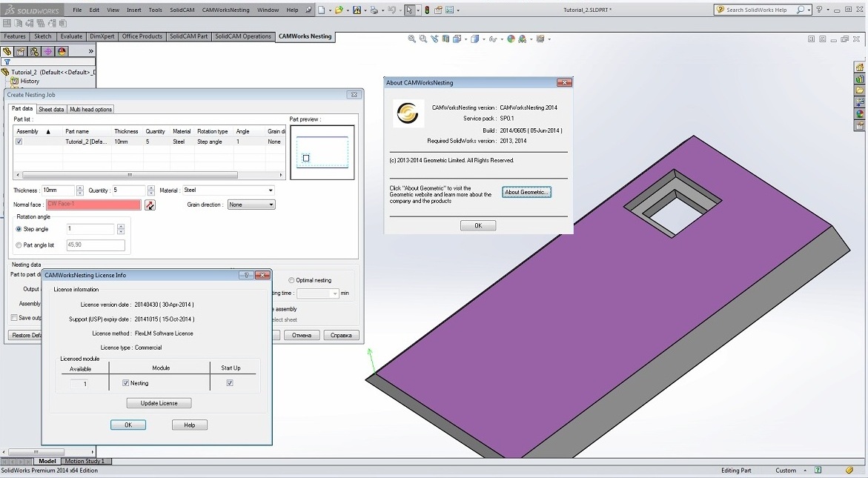
Task: Toggle the Nesting module checkbox
Action: (126, 383)
